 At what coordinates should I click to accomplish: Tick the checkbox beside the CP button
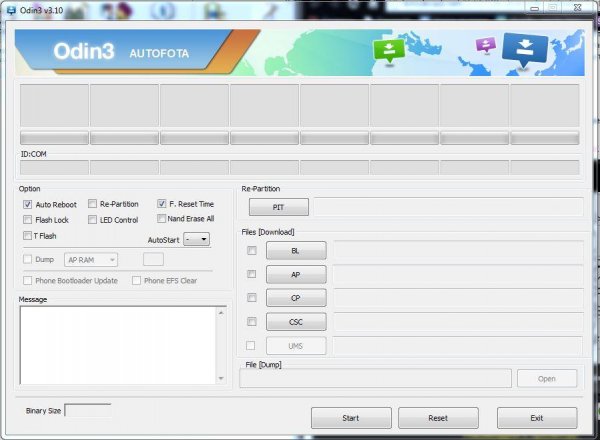[251, 297]
